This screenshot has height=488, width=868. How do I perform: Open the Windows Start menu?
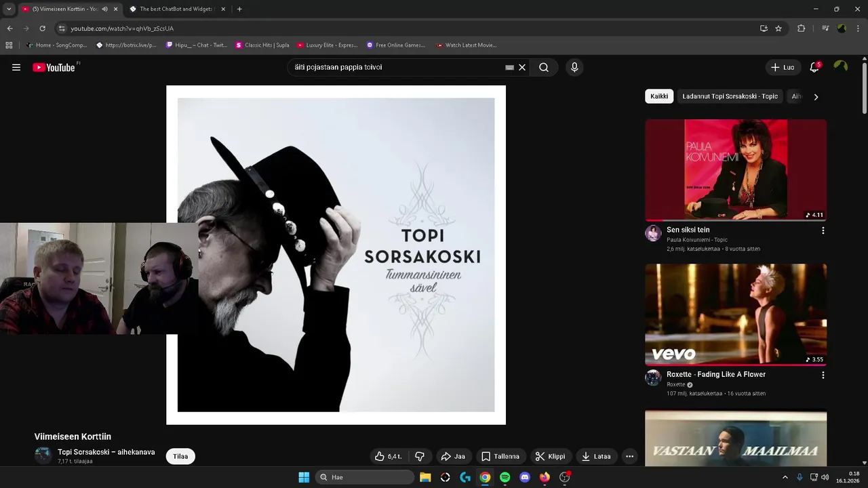(x=304, y=477)
